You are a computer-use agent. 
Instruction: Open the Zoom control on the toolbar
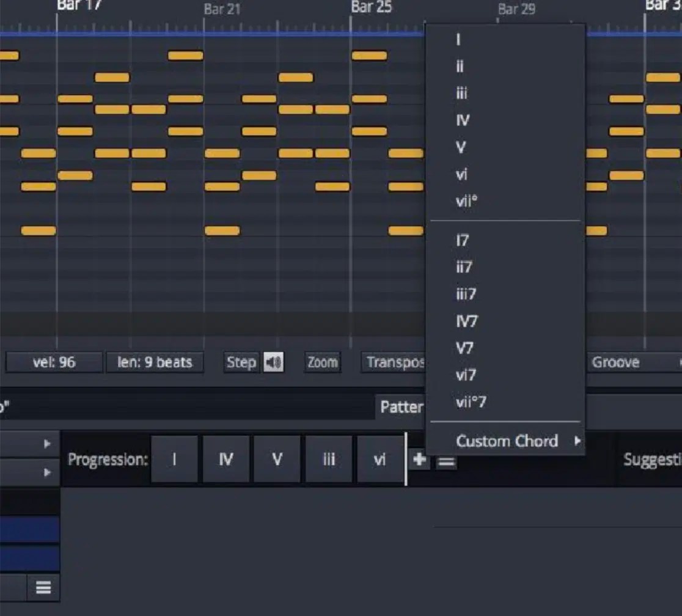coord(322,362)
